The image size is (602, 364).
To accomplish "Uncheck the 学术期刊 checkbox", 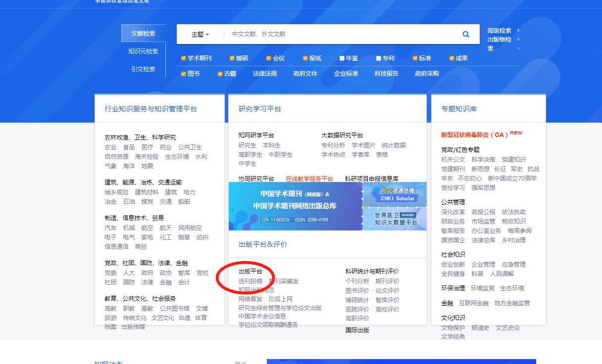I will coord(183,58).
